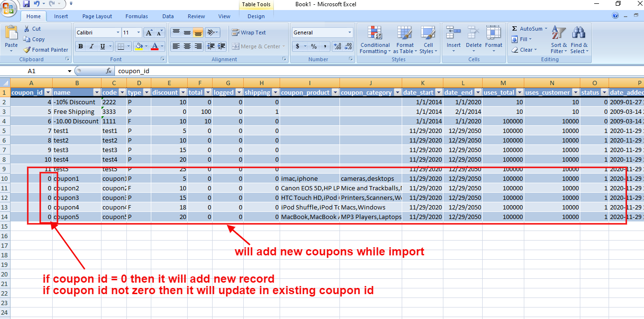Click the Top Align icon

[176, 33]
